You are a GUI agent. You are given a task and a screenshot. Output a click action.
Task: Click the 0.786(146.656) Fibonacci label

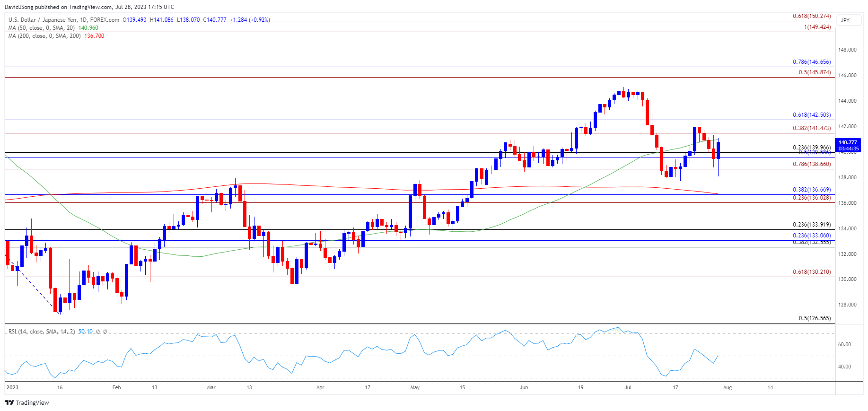coord(812,62)
